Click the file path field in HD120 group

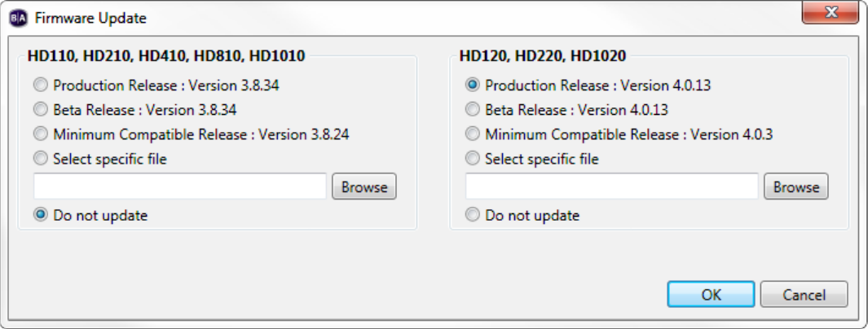[611, 186]
